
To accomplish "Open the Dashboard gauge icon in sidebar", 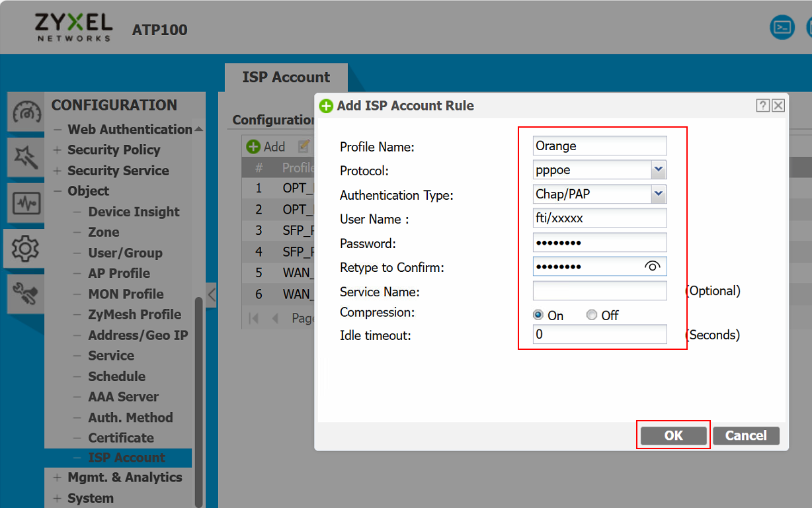I will (x=26, y=112).
